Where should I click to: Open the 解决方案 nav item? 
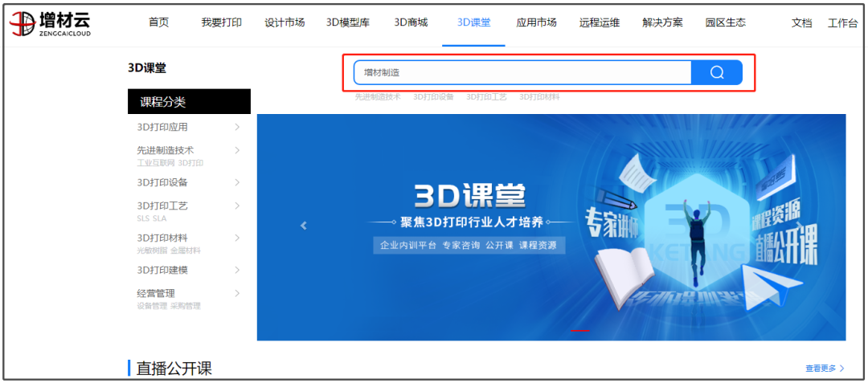[x=662, y=22]
